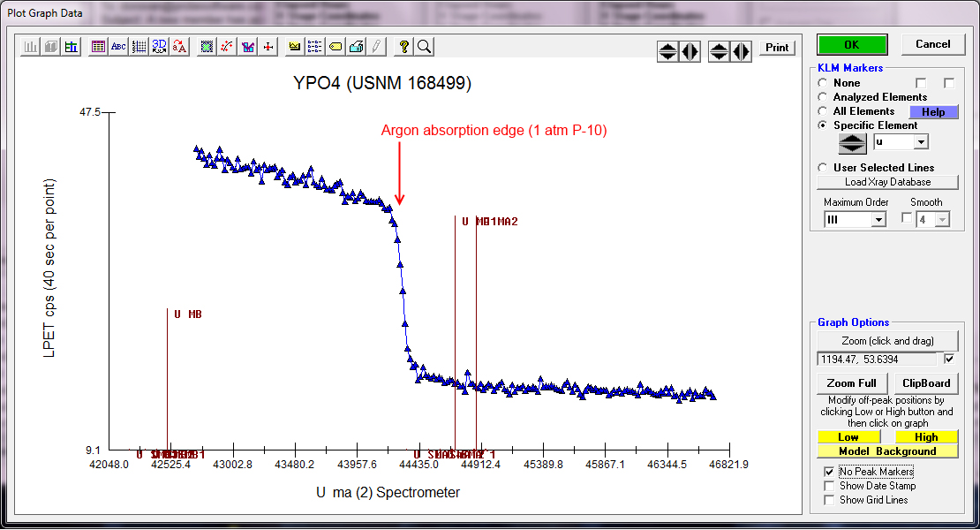Open the 3D view toolbar icon
The height and width of the screenshot is (530, 980).
click(160, 47)
